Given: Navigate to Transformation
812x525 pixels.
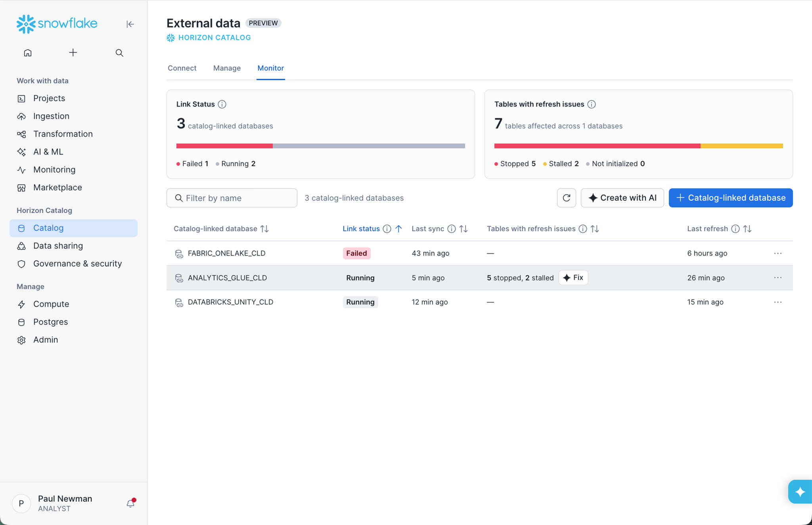Looking at the screenshot, I should click(x=73, y=134).
